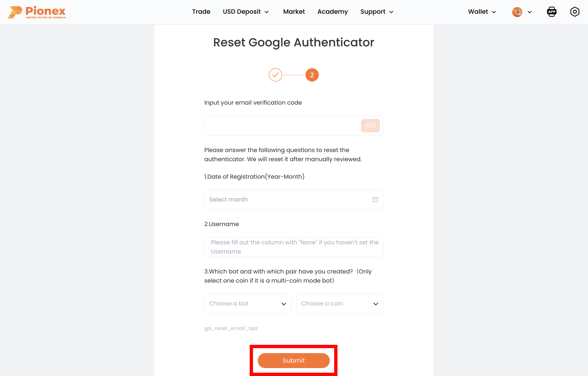
Task: Open the Choose a coin dropdown
Action: (x=340, y=303)
